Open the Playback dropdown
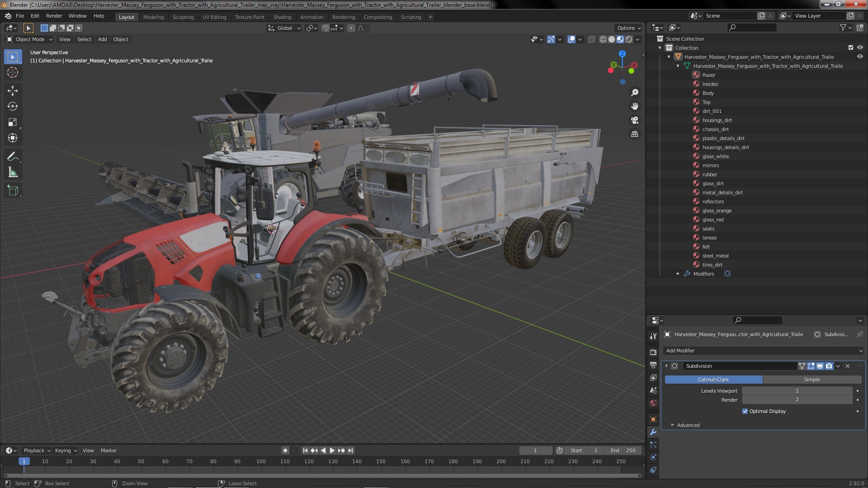The width and height of the screenshot is (868, 488). tap(36, 450)
